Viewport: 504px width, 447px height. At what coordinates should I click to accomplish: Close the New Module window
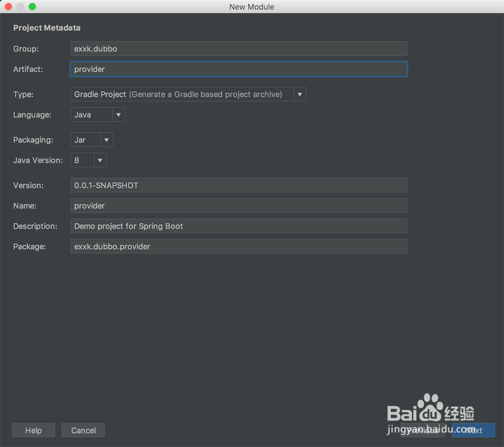click(x=8, y=7)
